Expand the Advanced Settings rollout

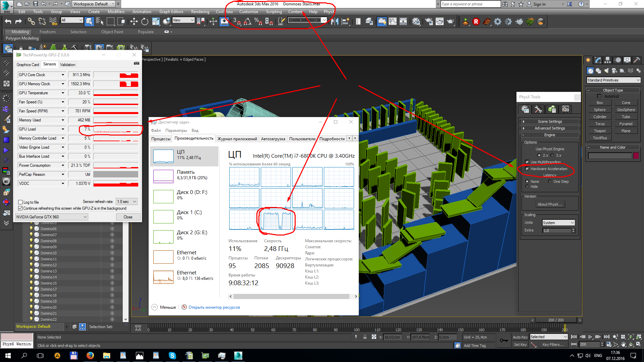pos(550,128)
